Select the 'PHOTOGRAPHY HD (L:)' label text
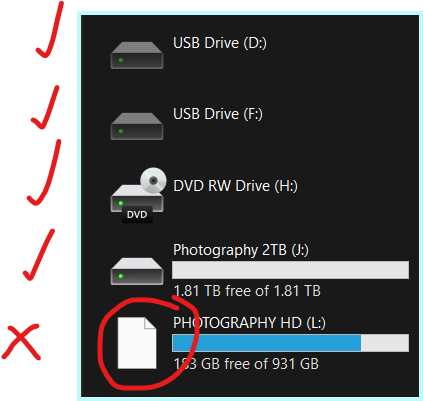Image resolution: width=423 pixels, height=401 pixels. point(249,323)
